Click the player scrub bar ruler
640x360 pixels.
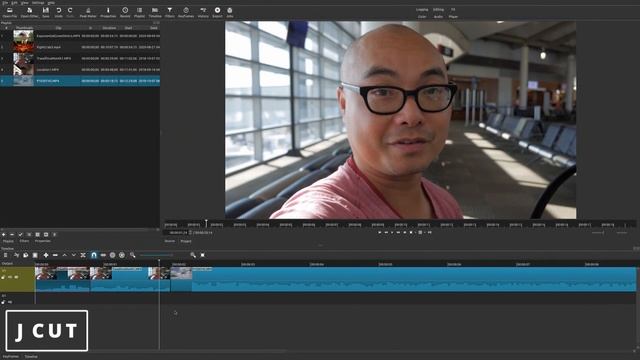tap(400, 224)
